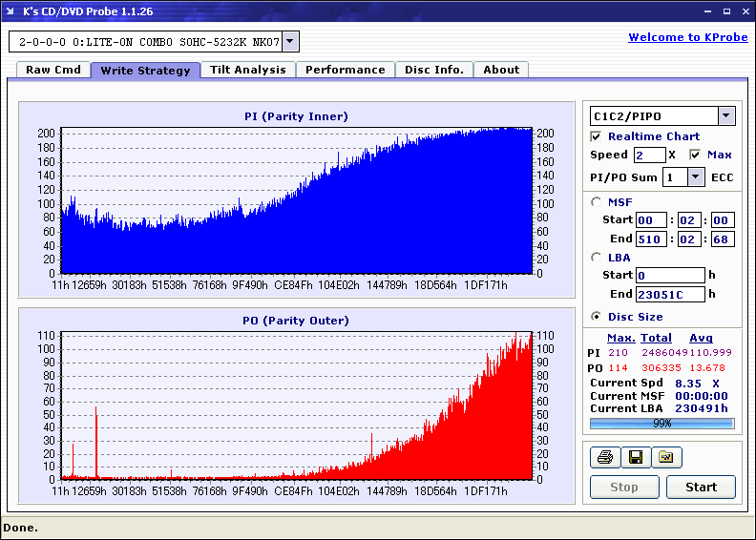This screenshot has width=756, height=540.
Task: Click the PI (Parity Inner) chart
Action: pos(297,200)
